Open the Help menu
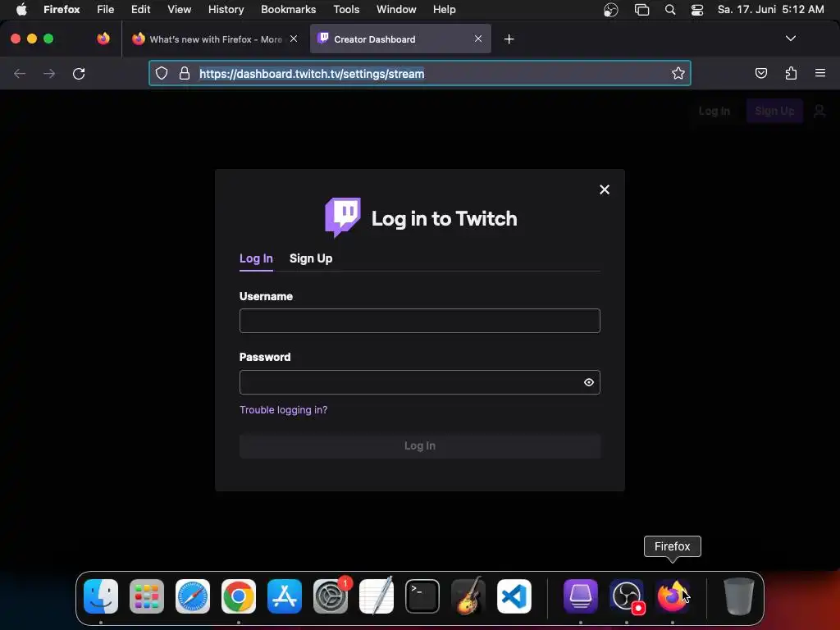Screen dimensions: 840x630 pyautogui.click(x=444, y=10)
